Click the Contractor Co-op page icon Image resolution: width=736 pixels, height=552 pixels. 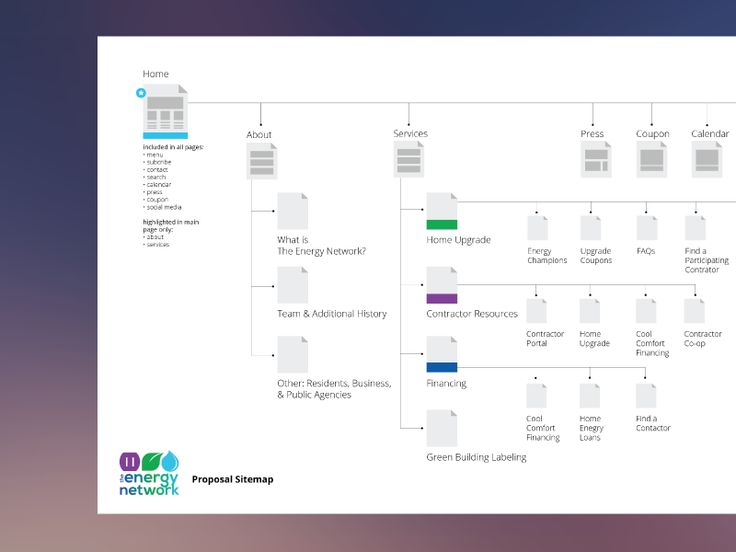pyautogui.click(x=694, y=311)
